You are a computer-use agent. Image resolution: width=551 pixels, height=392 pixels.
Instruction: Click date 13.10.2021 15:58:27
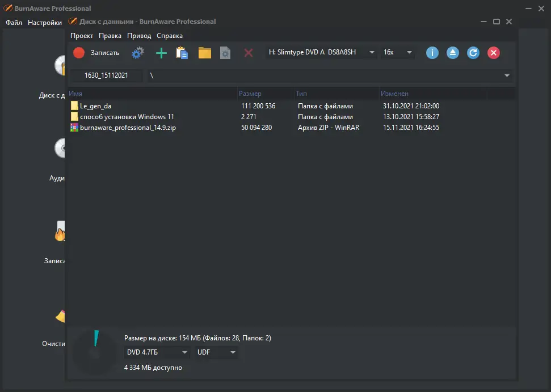411,117
